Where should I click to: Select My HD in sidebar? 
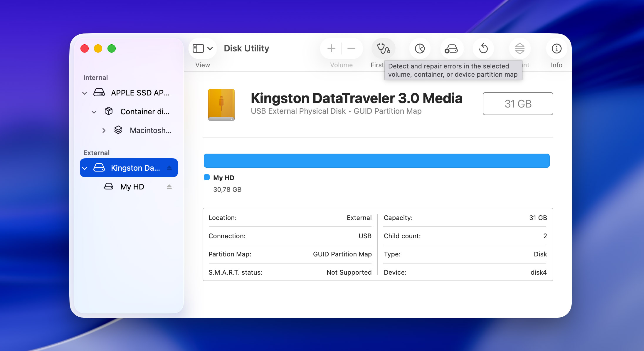[x=132, y=187]
